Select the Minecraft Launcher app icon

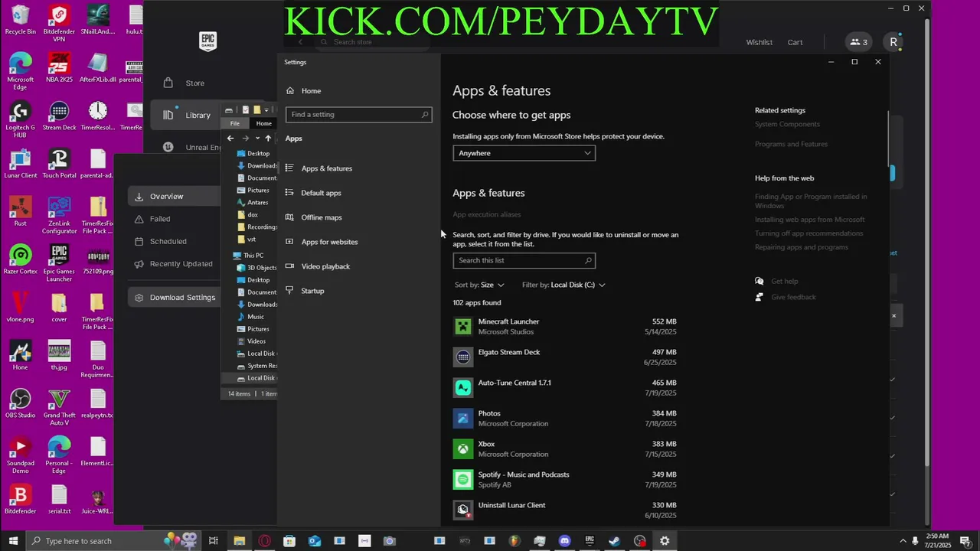pos(462,327)
